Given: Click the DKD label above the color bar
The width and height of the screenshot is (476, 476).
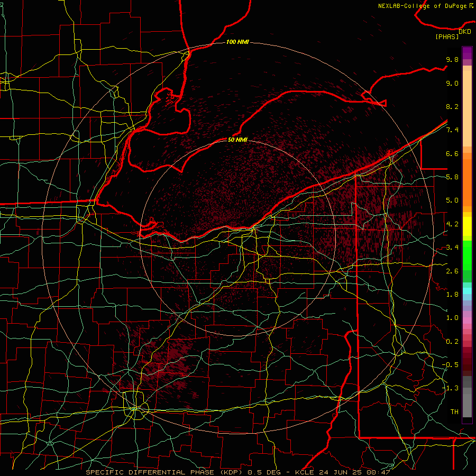Looking at the screenshot, I should click(x=464, y=31).
